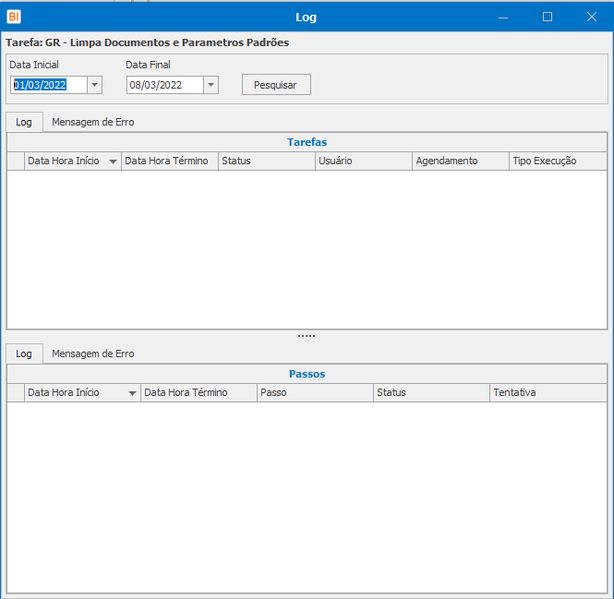This screenshot has height=599, width=614.
Task: Select the upper Log tab
Action: click(24, 122)
